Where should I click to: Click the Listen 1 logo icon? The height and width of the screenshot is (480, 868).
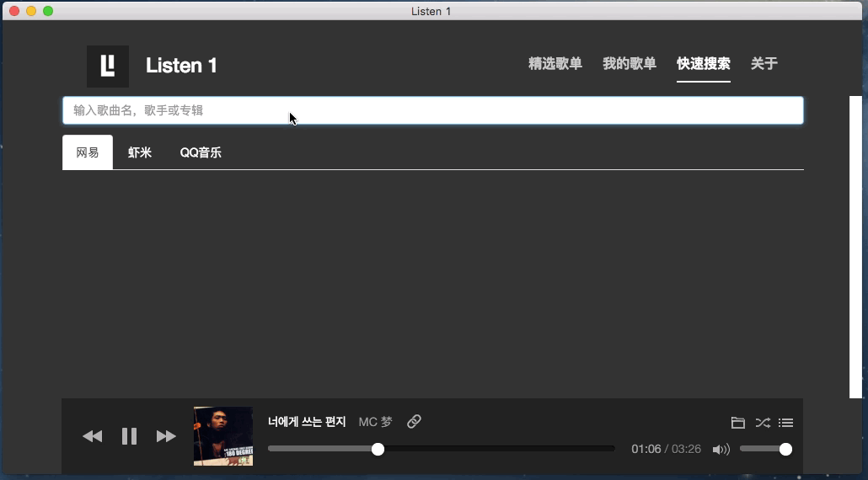(108, 67)
